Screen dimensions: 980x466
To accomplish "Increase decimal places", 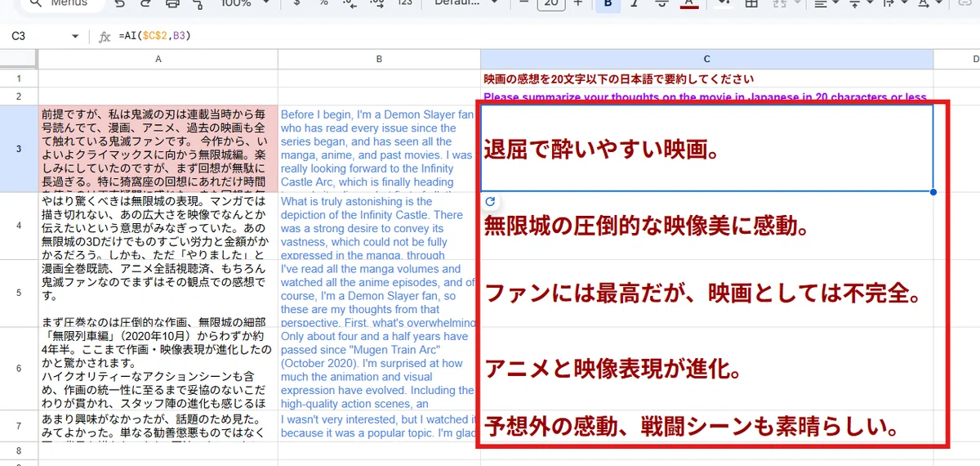I will coord(377,3).
